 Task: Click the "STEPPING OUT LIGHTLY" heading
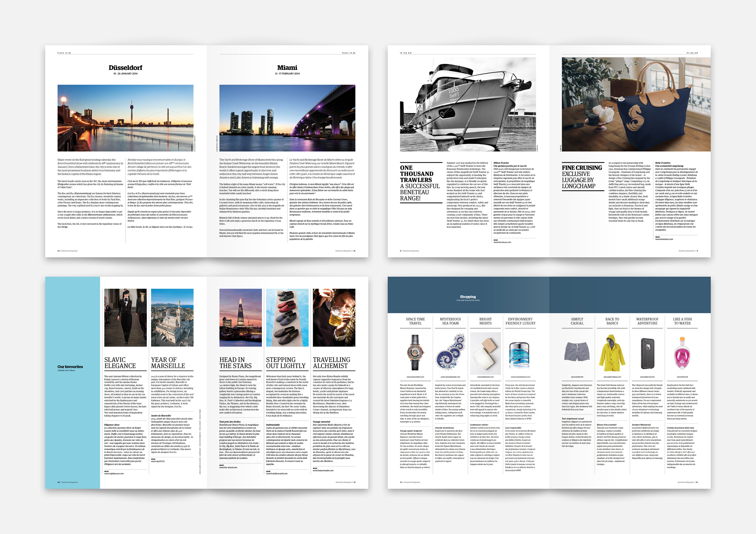pos(286,363)
